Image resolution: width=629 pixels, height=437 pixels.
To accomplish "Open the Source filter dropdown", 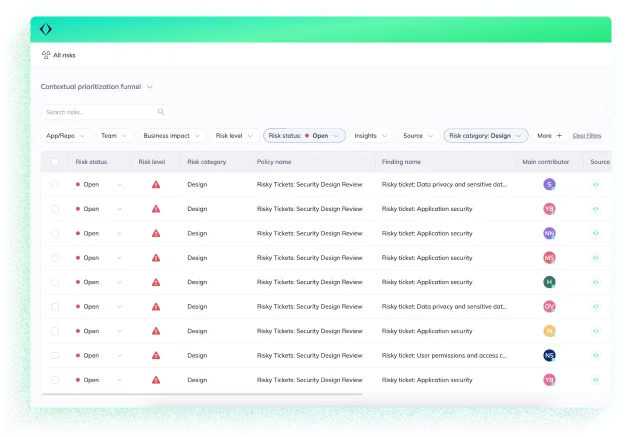I will tap(418, 136).
